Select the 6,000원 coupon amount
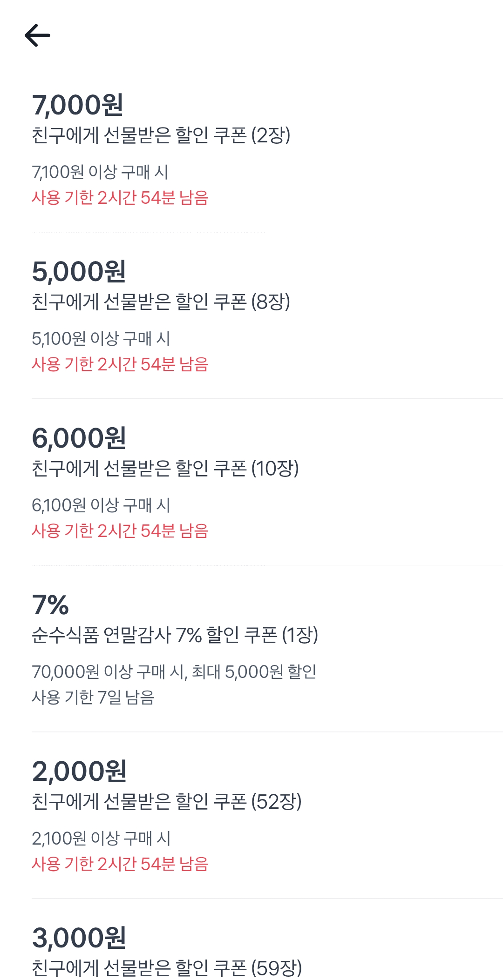 tap(79, 438)
